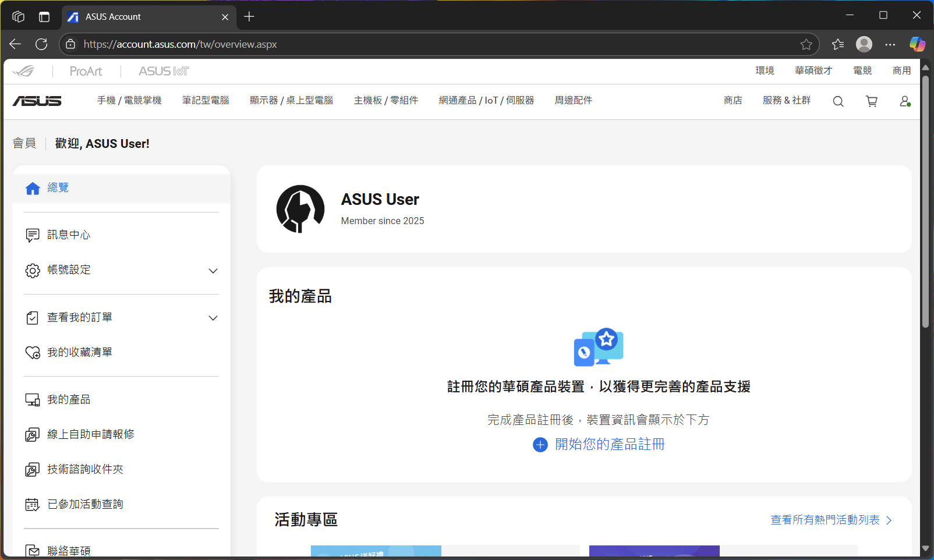
Task: Open the shopping cart icon
Action: pyautogui.click(x=872, y=101)
